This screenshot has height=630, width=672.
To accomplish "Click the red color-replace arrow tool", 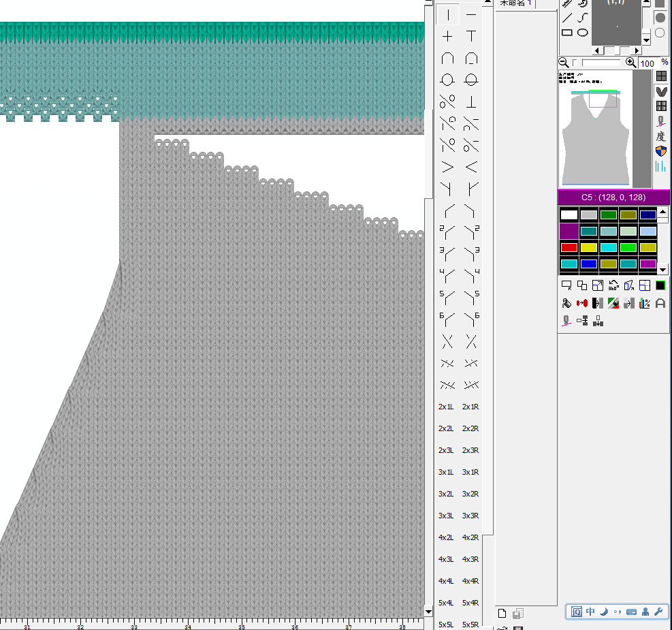I will [582, 304].
